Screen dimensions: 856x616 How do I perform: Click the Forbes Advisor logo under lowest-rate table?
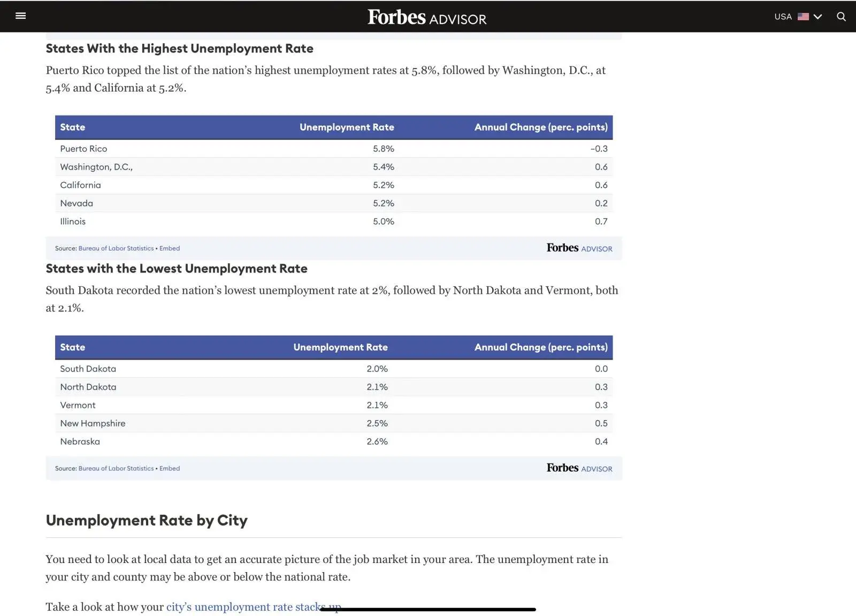pos(579,468)
